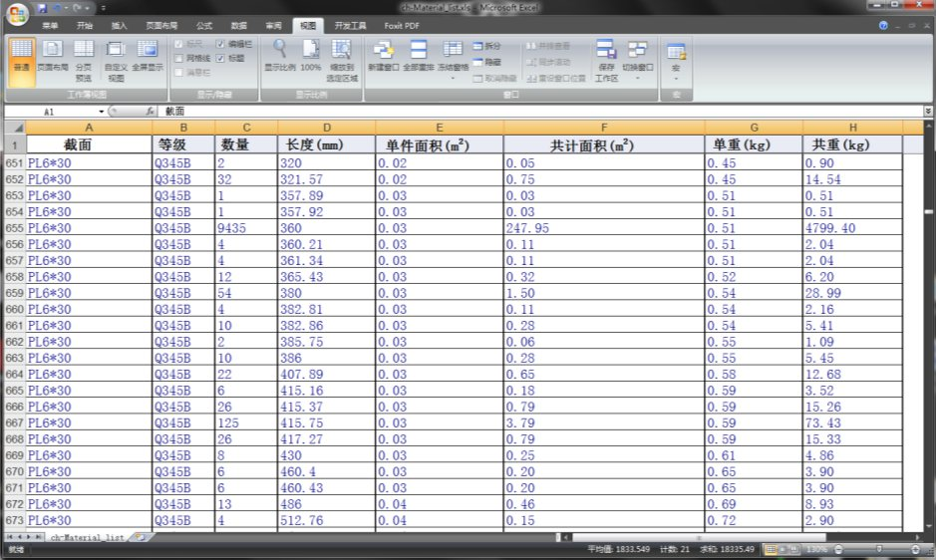Click 缩放到选定区域 zoom to selection
This screenshot has width=936, height=560.
point(342,61)
